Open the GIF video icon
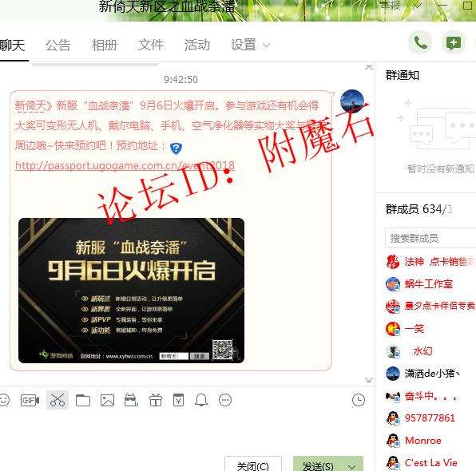476x471 pixels. 30,400
